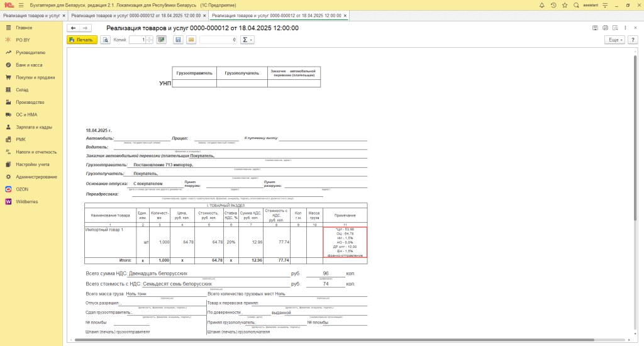Click Настройки учета icon

8,164
